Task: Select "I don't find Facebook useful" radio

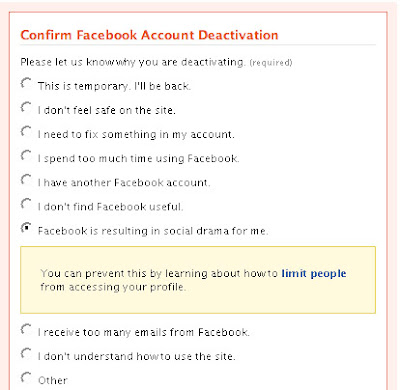Action: coord(26,204)
